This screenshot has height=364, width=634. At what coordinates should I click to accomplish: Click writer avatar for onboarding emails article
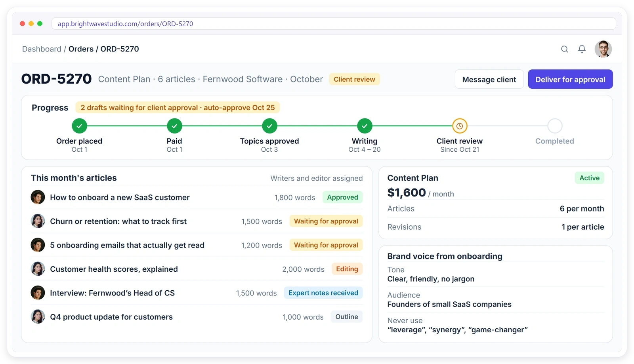[38, 245]
